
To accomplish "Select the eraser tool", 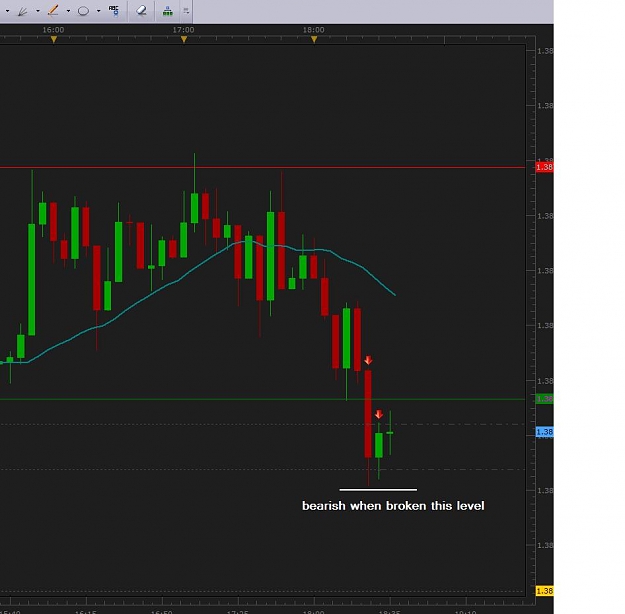I will tap(141, 11).
